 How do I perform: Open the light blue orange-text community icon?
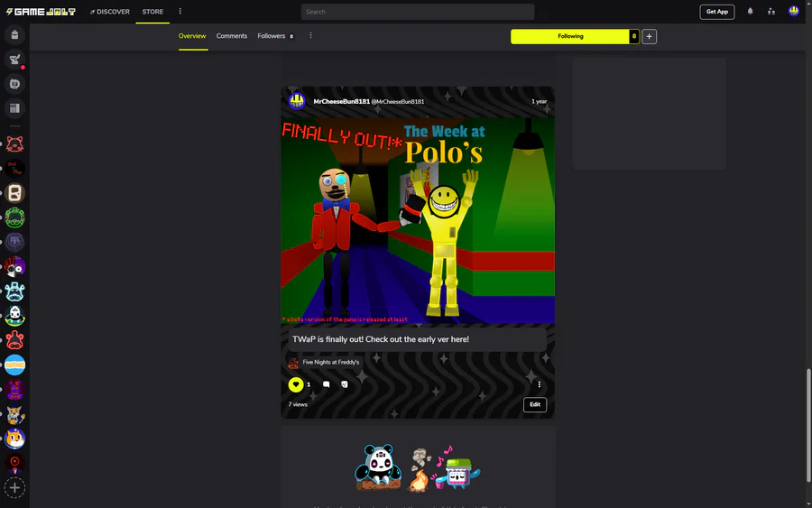[x=14, y=365]
